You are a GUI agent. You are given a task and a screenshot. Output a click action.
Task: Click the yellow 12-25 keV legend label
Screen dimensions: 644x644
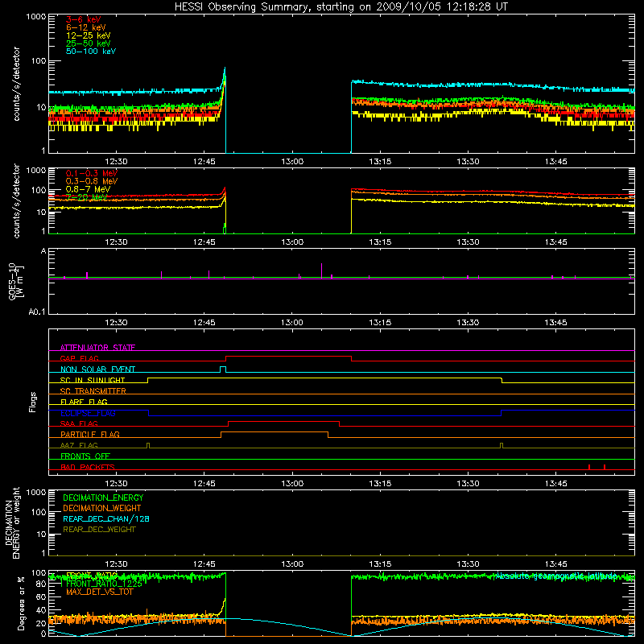[89, 35]
